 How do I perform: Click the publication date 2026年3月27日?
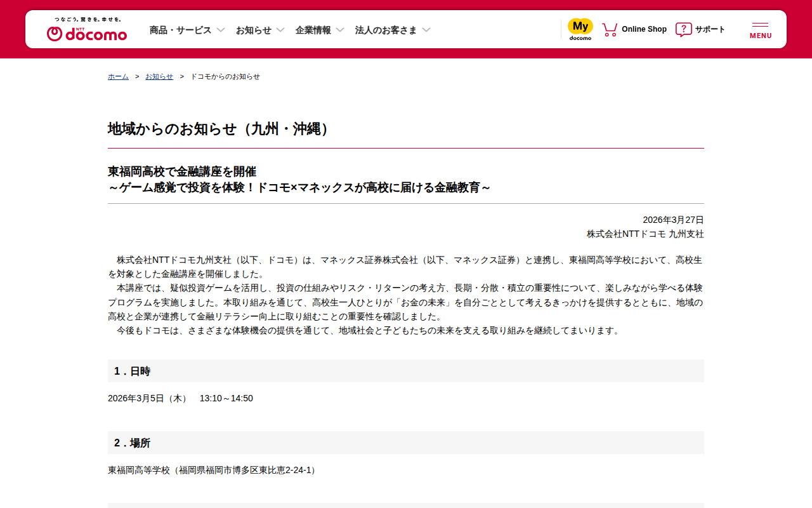point(673,220)
